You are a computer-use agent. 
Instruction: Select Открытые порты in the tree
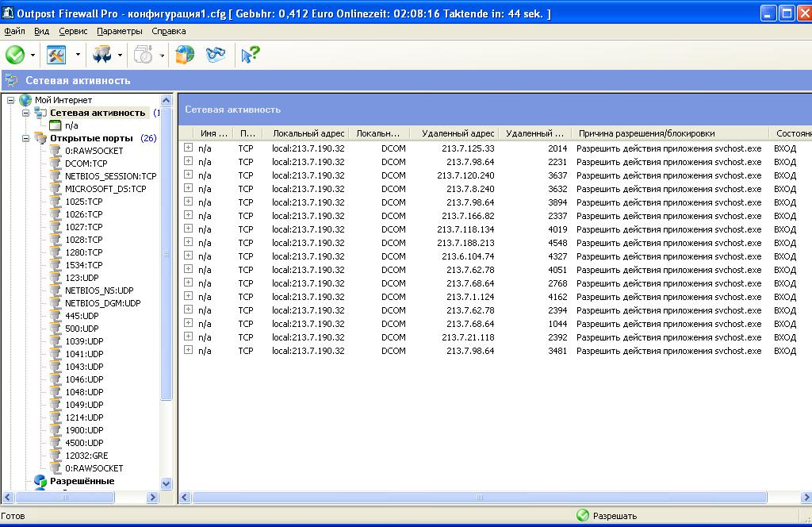click(x=91, y=138)
